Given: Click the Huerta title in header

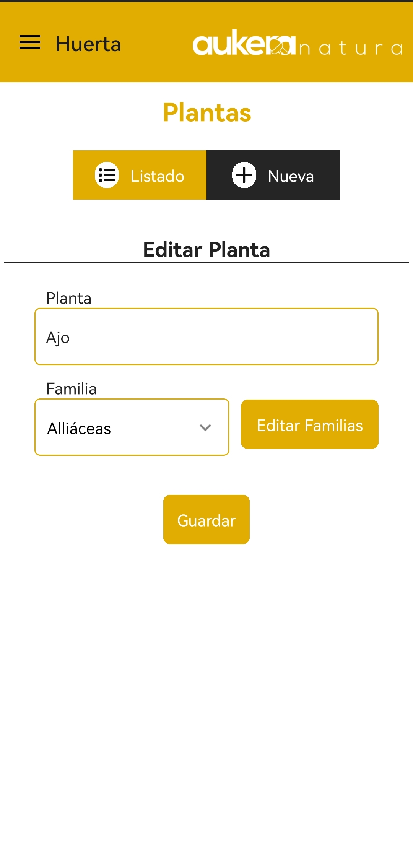Looking at the screenshot, I should click(x=88, y=44).
